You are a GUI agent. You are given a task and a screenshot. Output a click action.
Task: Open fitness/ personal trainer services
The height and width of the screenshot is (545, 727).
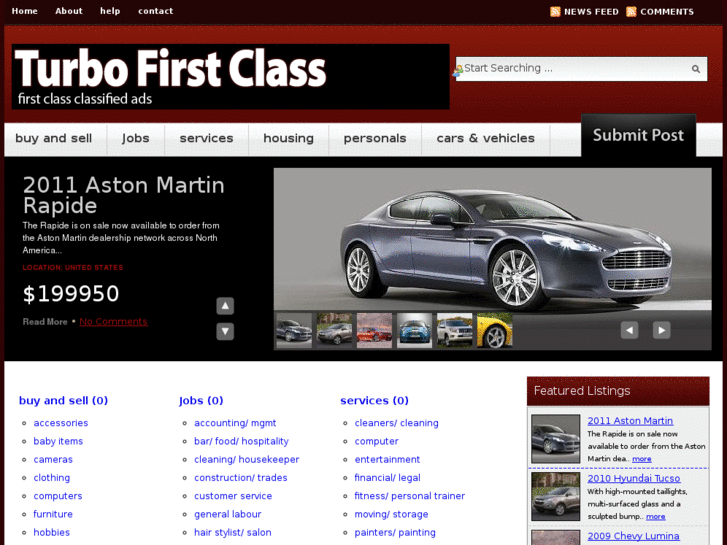pyautogui.click(x=409, y=496)
